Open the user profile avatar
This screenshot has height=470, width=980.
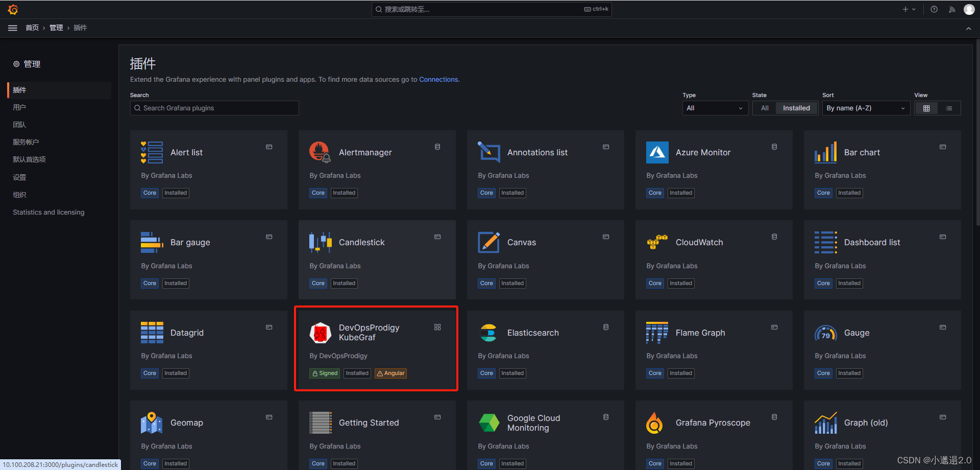click(969, 9)
